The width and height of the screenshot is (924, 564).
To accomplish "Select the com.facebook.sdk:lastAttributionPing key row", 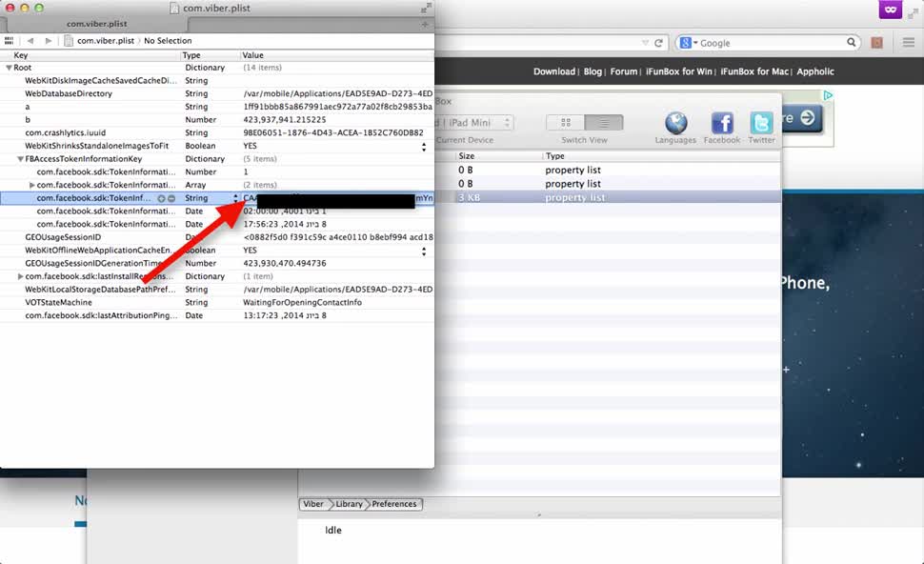I will (217, 316).
